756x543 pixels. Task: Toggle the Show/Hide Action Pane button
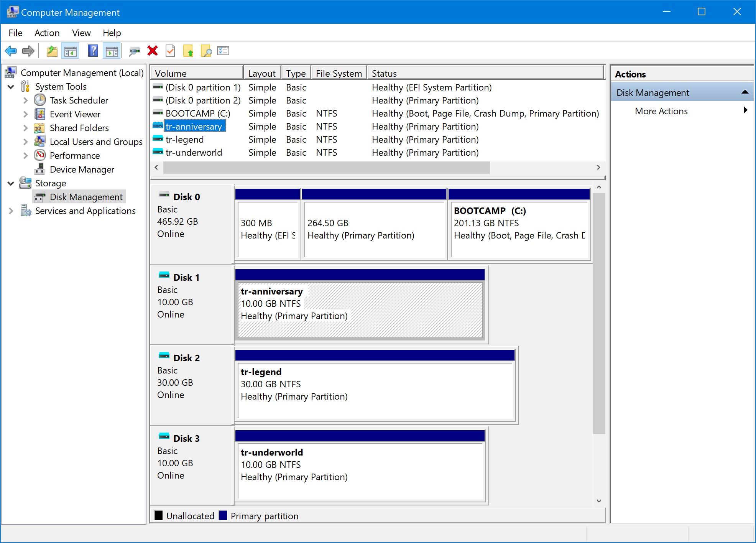112,51
